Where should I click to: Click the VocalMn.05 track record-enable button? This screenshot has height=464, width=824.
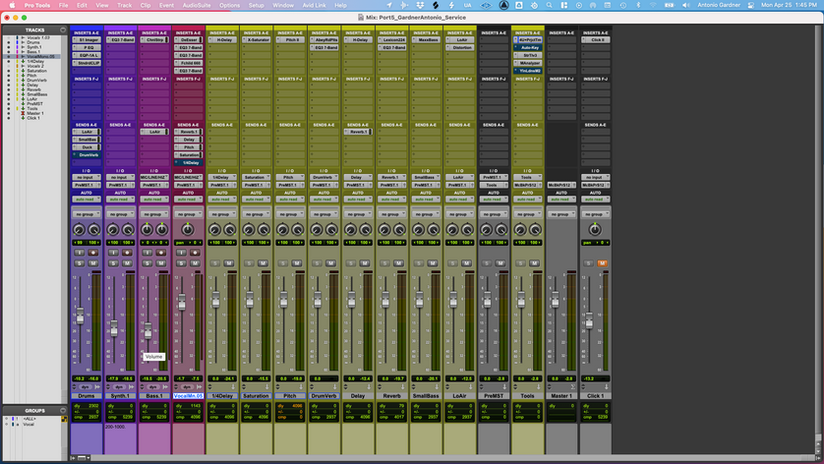coord(195,253)
